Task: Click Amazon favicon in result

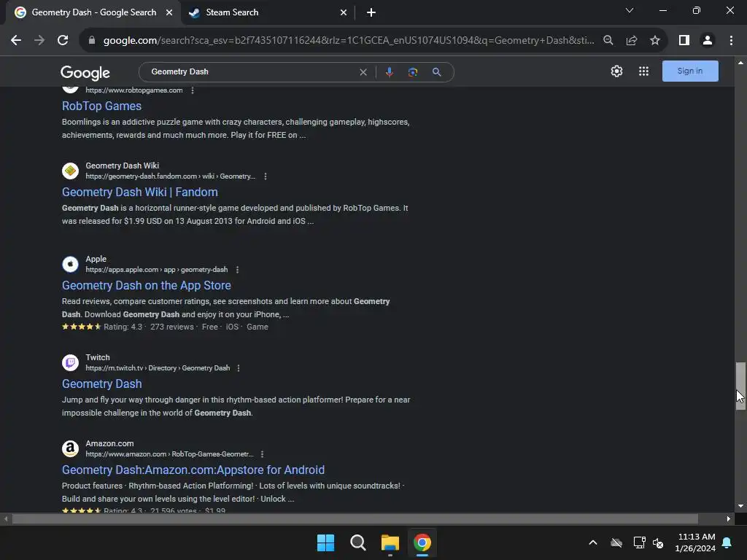Action: pyautogui.click(x=71, y=448)
